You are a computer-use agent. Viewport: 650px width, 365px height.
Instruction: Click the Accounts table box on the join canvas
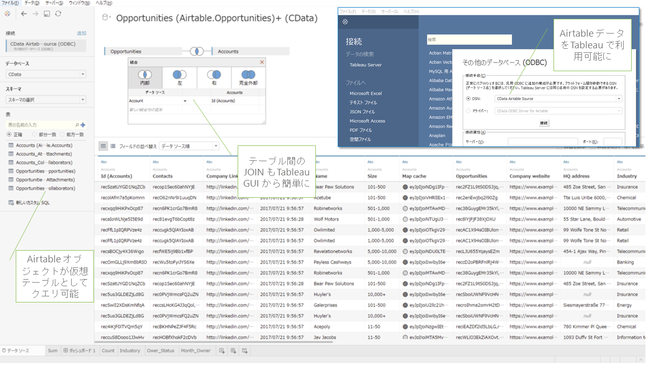(x=250, y=51)
